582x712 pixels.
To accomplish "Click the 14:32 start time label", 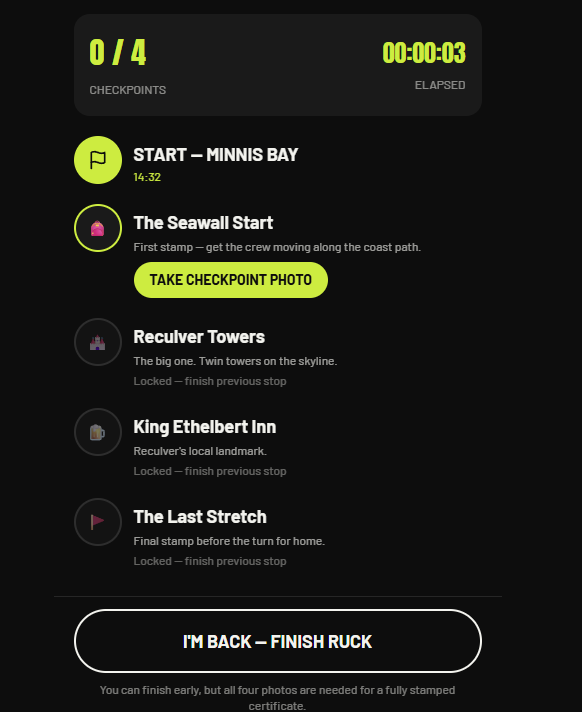I will (147, 177).
